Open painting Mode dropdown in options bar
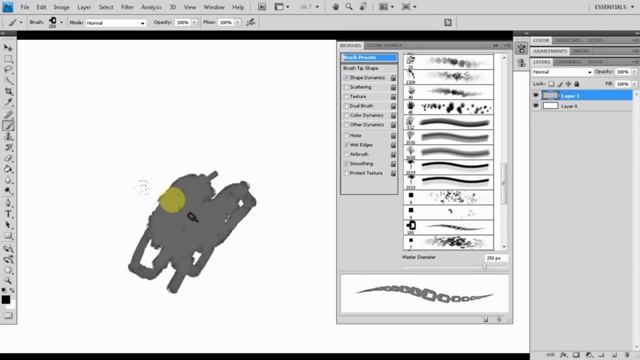The height and width of the screenshot is (360, 640). click(x=116, y=23)
